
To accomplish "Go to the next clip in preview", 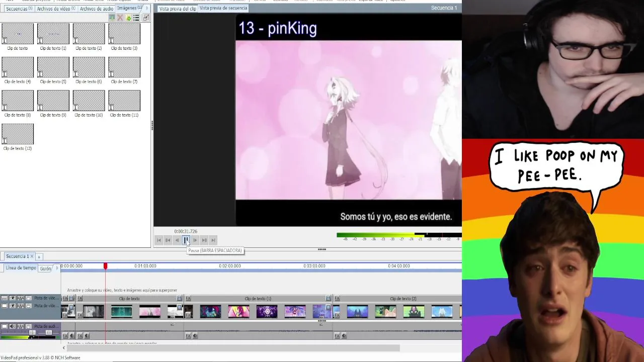I will [x=204, y=240].
